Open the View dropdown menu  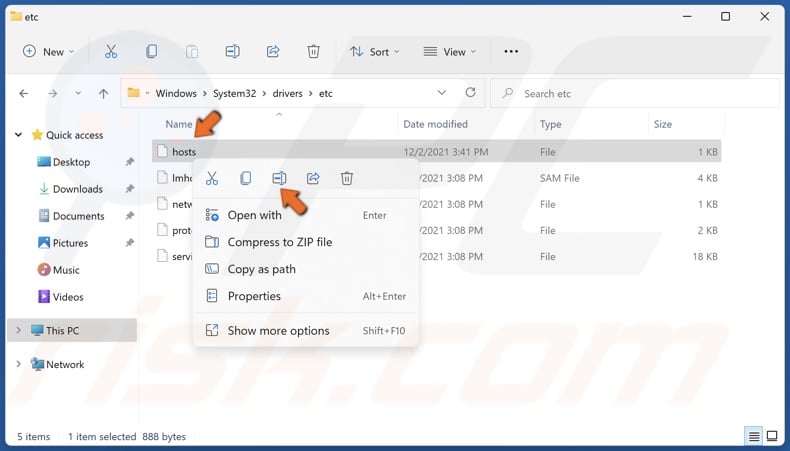[449, 51]
